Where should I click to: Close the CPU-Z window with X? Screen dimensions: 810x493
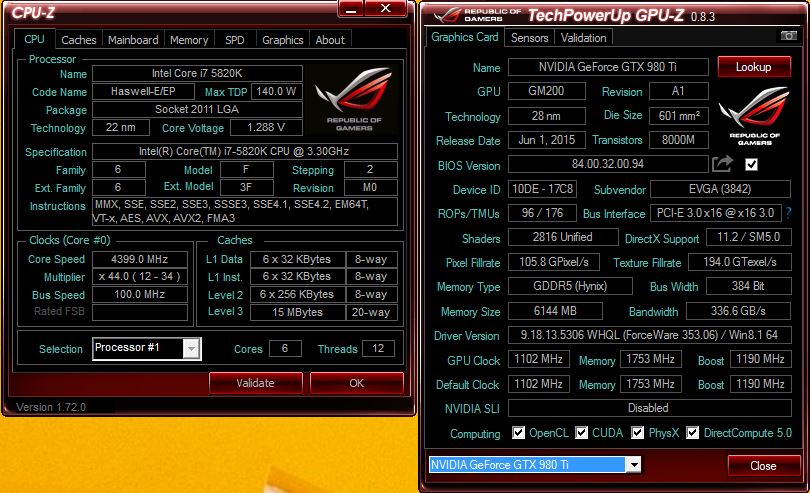coord(385,8)
